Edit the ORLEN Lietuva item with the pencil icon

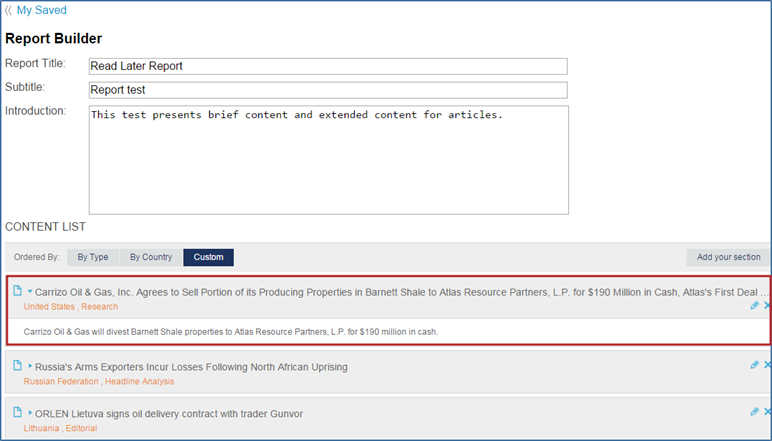[x=754, y=411]
